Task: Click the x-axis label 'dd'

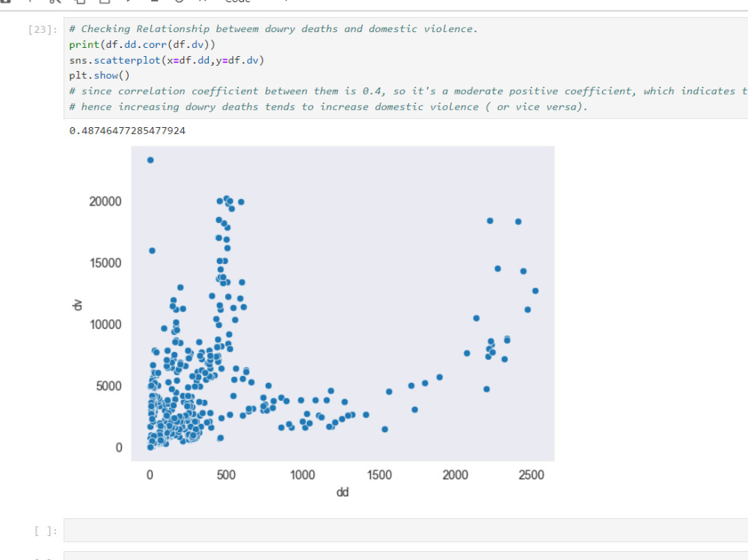Action: point(343,492)
